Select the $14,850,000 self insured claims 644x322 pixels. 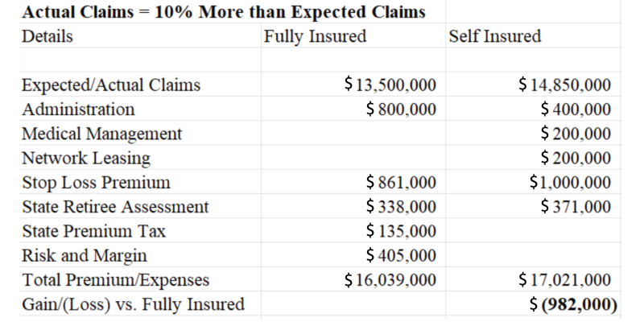565,85
